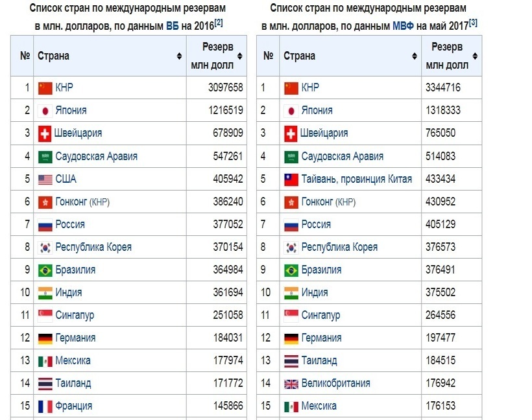Click the Brazil flag in the left table

coord(45,270)
